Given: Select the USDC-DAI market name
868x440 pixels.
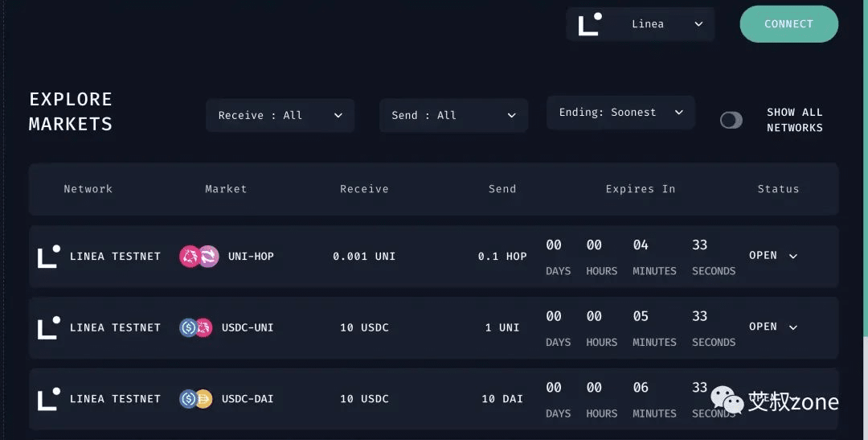Looking at the screenshot, I should point(248,399).
